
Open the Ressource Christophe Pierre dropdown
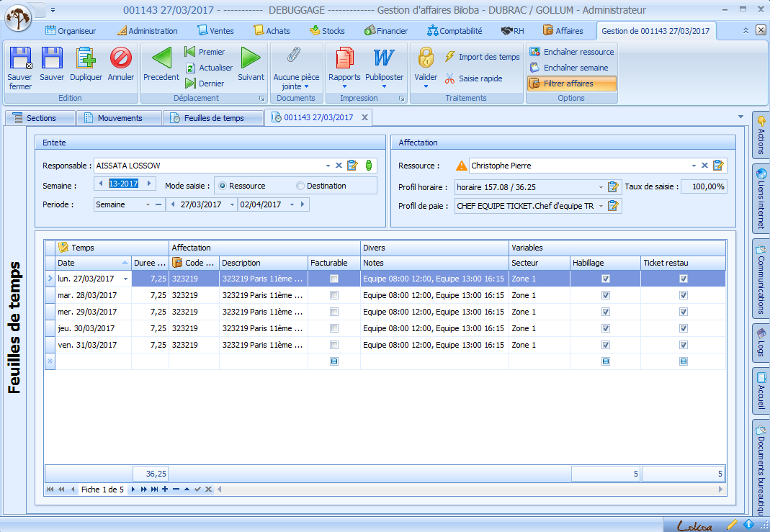click(694, 166)
